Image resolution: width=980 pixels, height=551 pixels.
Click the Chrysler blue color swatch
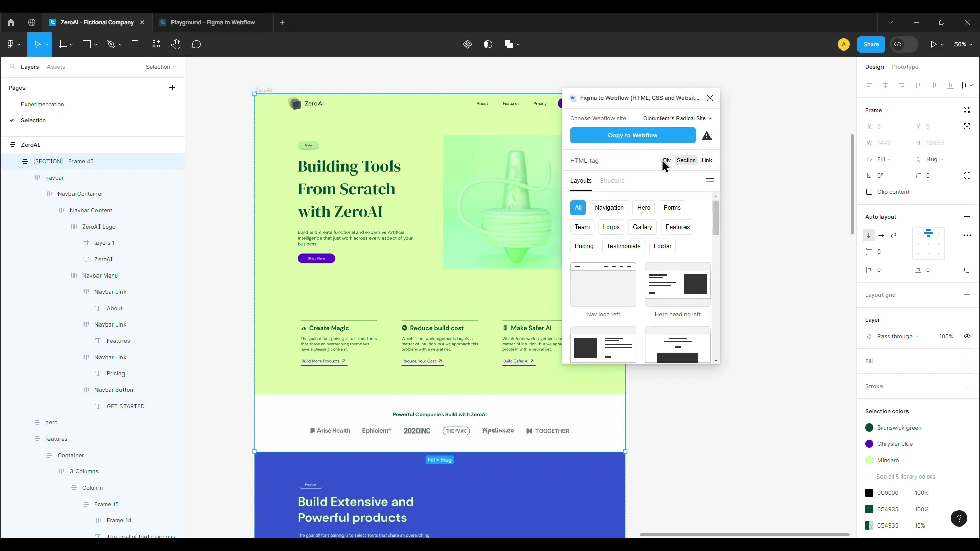pos(869,444)
